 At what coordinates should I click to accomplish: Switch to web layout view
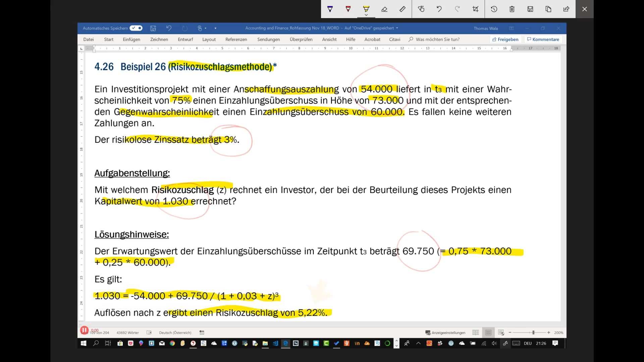[x=501, y=333]
